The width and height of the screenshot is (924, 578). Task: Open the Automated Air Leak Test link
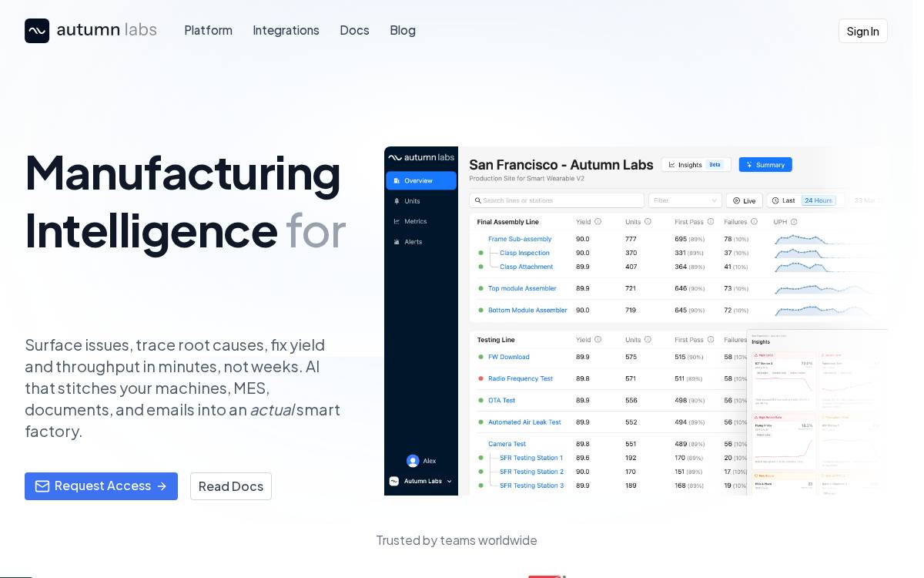click(524, 422)
